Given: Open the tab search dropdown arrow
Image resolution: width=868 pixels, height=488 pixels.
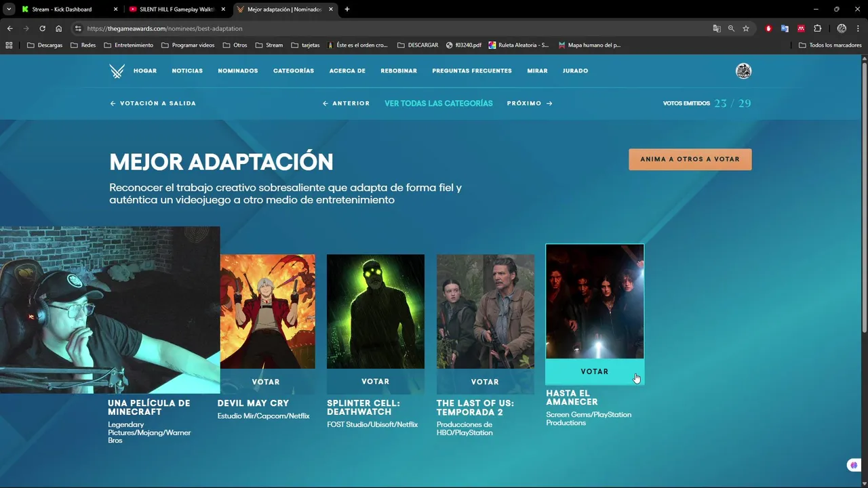Looking at the screenshot, I should click(9, 9).
